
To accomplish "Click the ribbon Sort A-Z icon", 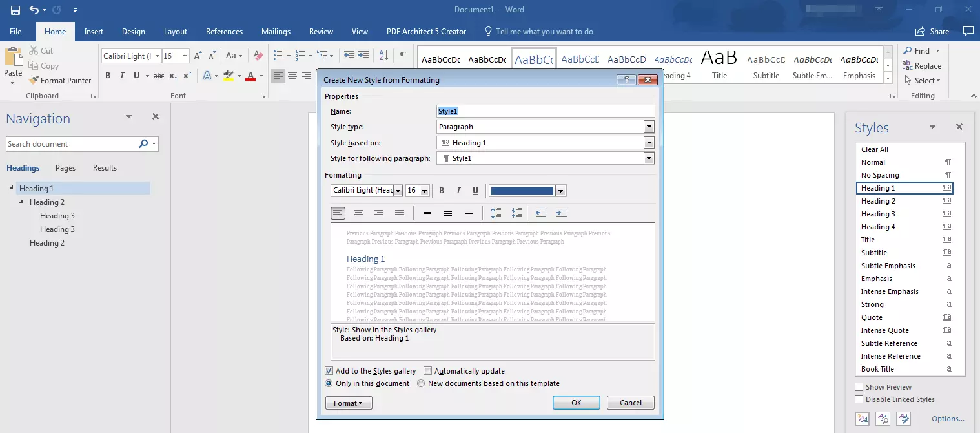I will [x=383, y=56].
